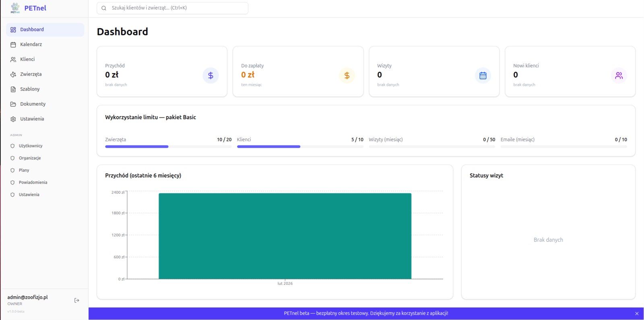The height and width of the screenshot is (320, 644).
Task: Click the Wizyty (miesiąc) progress bar
Action: [432, 147]
